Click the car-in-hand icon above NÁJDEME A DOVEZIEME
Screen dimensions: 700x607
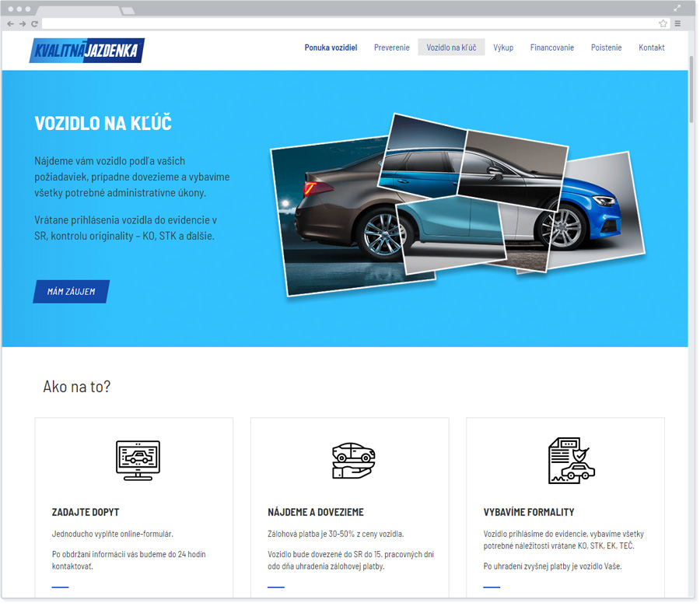(353, 460)
